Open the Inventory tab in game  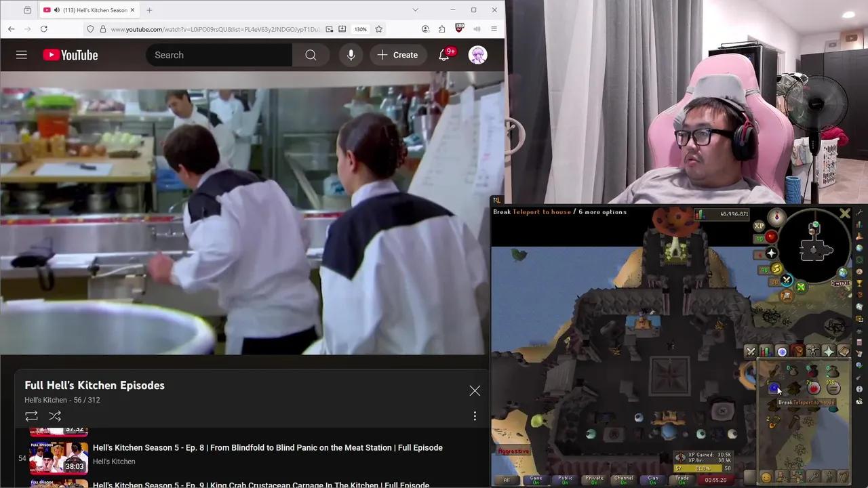(x=797, y=351)
